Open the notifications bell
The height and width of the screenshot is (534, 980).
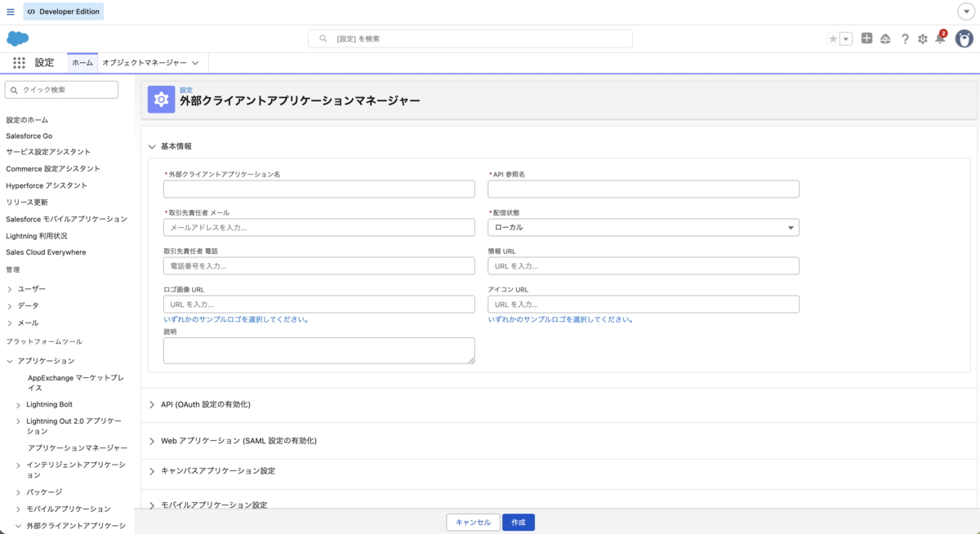940,38
